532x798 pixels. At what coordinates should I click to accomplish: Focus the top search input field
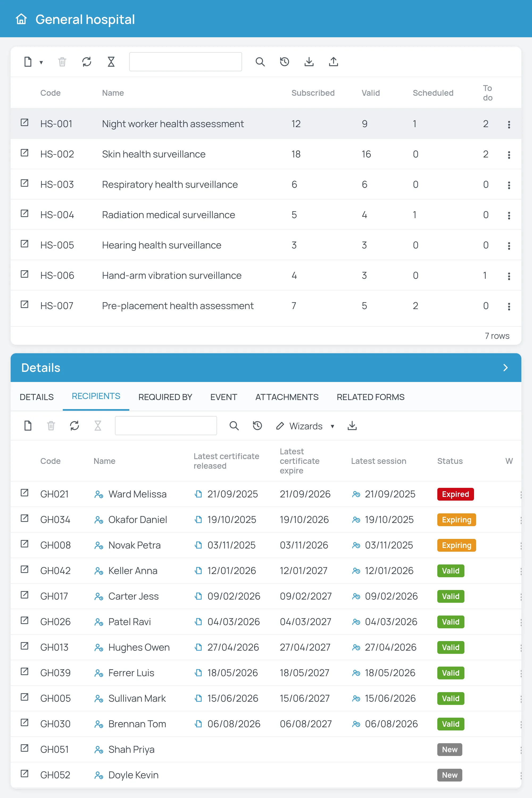tap(185, 62)
